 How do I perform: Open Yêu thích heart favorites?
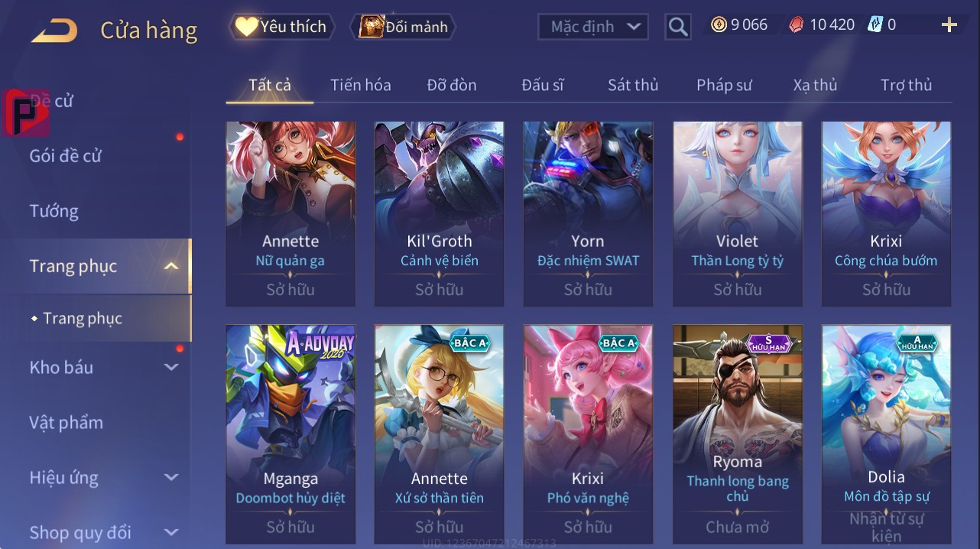(281, 27)
